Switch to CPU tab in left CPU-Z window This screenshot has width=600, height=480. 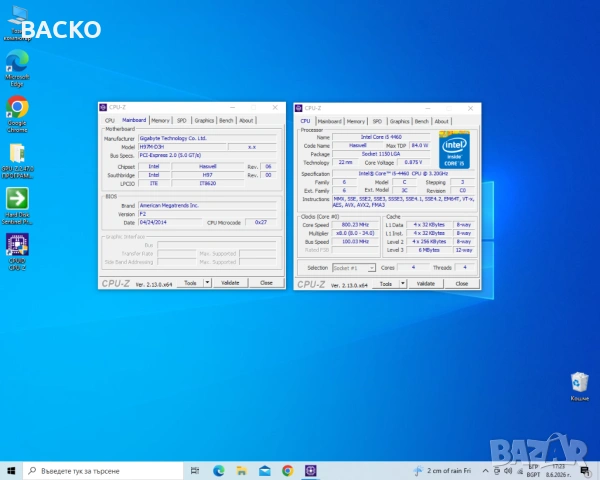point(110,121)
